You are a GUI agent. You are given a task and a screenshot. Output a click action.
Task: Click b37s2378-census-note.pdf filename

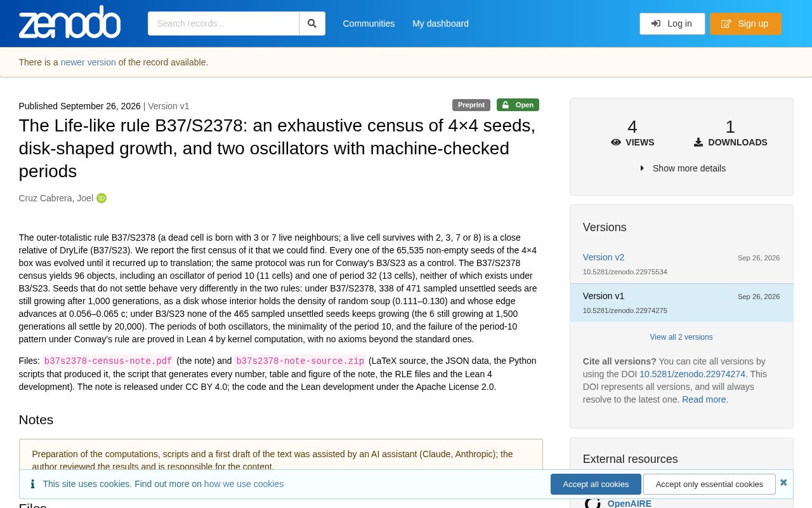coord(108,361)
